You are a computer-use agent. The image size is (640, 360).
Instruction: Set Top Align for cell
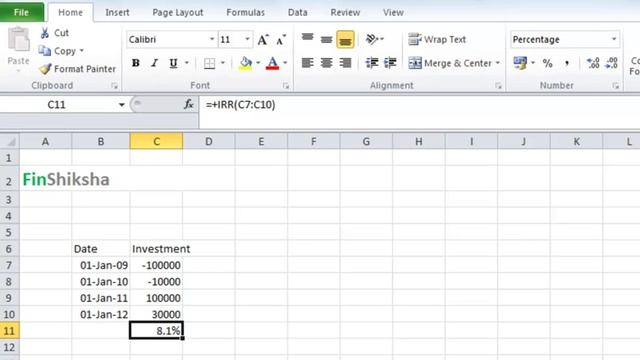click(307, 39)
